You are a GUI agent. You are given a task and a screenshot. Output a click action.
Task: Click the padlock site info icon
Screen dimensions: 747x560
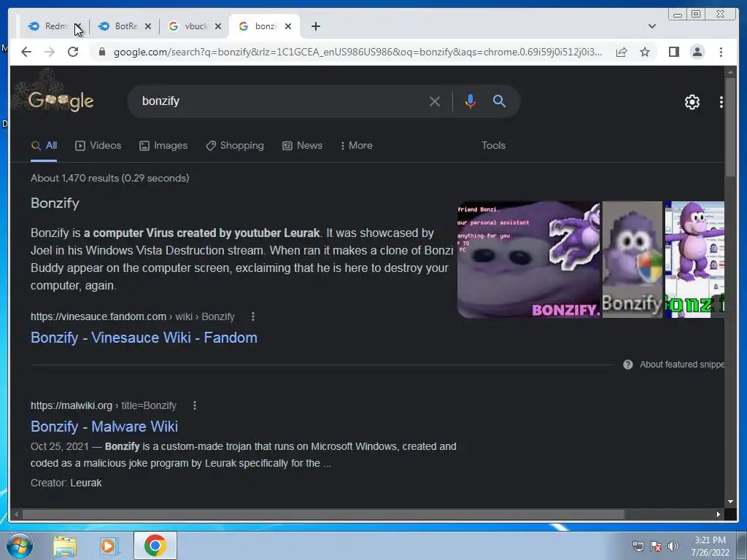[x=102, y=52]
